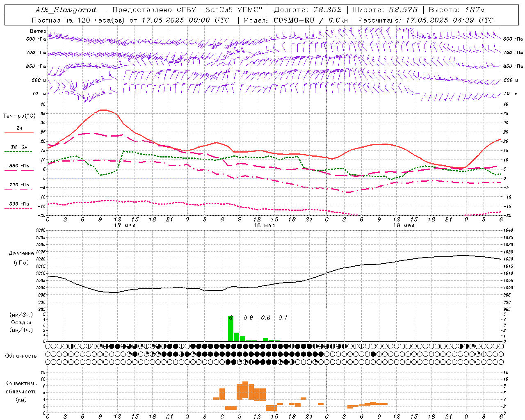Click the '(гПа)' unit label under Давление

tap(21, 263)
